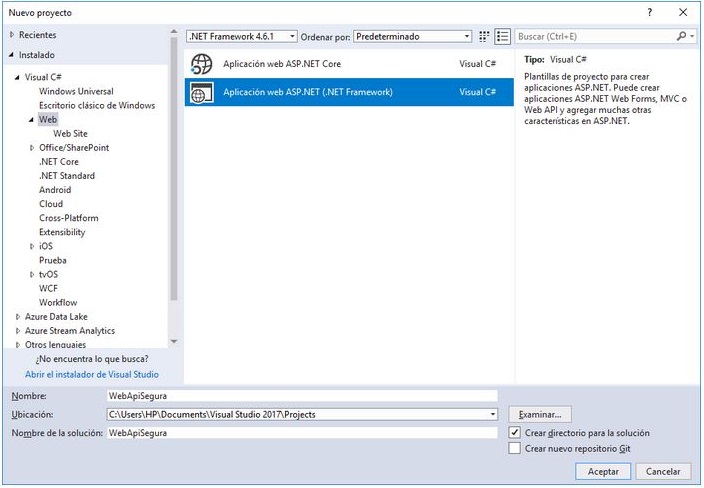Switch to small icons grid view

tap(484, 36)
